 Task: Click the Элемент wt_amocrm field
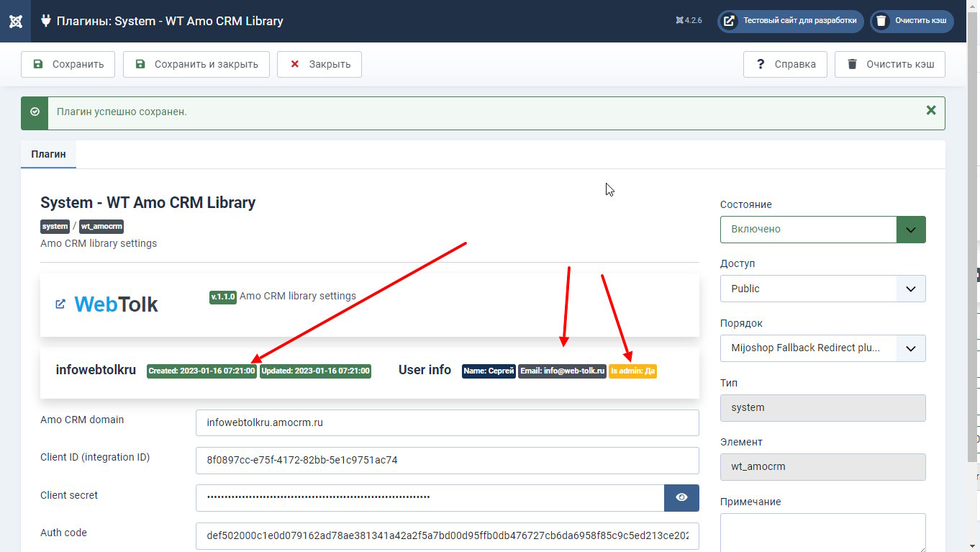click(822, 467)
